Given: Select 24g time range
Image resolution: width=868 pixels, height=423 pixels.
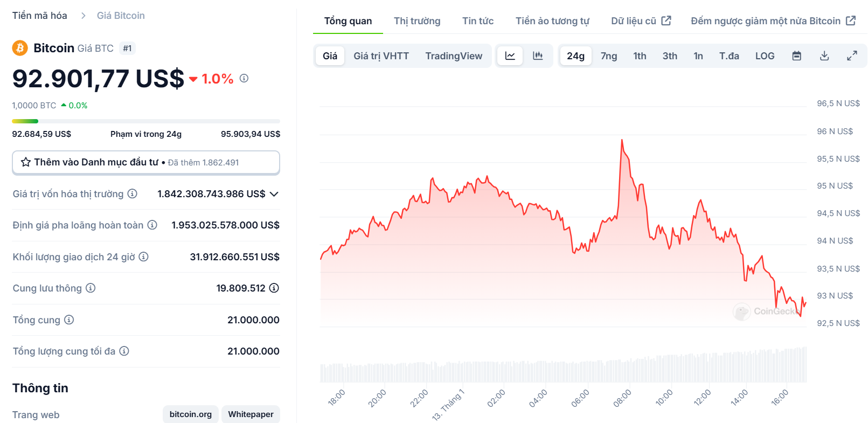Looking at the screenshot, I should pyautogui.click(x=575, y=56).
